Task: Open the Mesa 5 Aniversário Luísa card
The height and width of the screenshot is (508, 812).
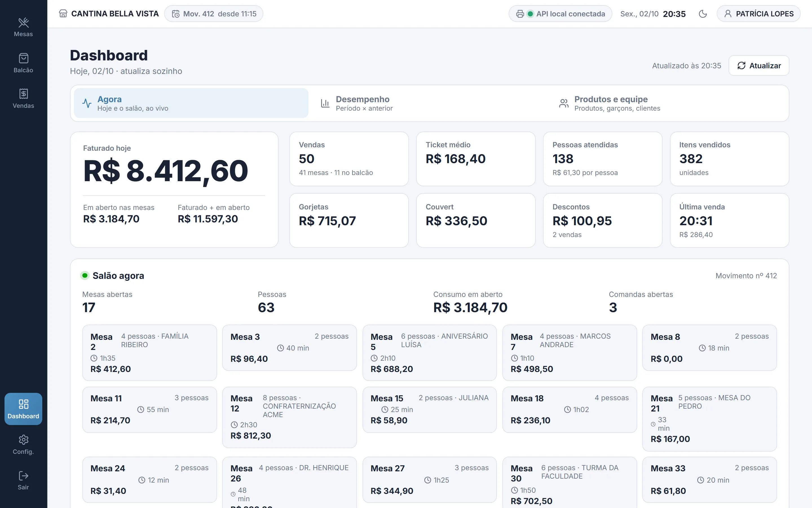Action: [x=429, y=352]
